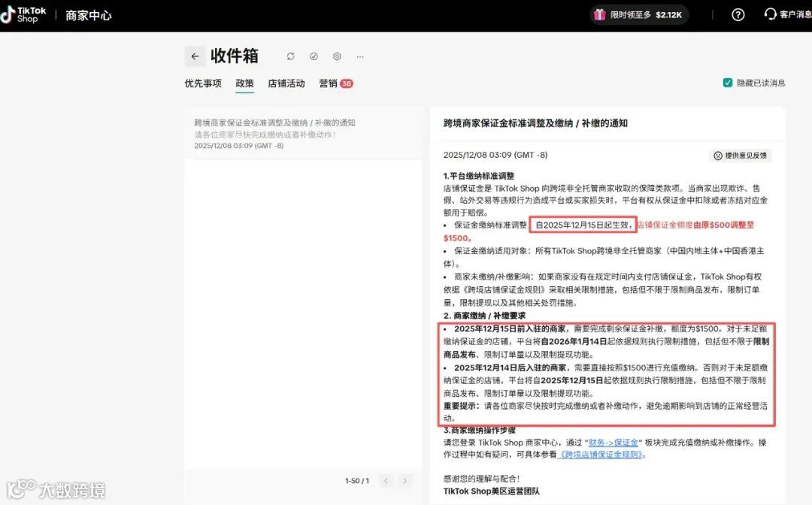Click heading 1.平台缴纳标准调整
The width and height of the screenshot is (812, 505).
(x=478, y=176)
